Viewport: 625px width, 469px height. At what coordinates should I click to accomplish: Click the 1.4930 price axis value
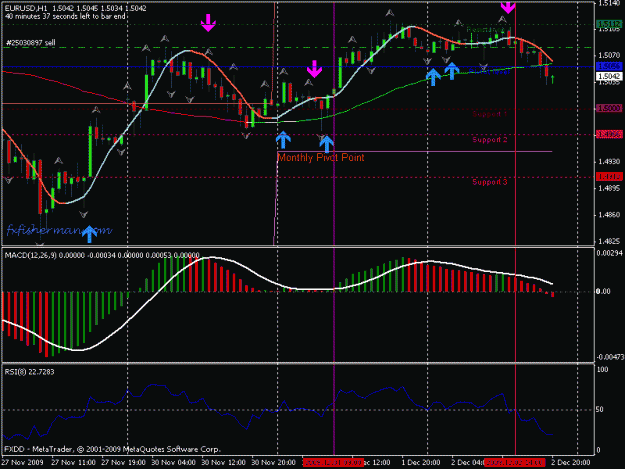[609, 162]
